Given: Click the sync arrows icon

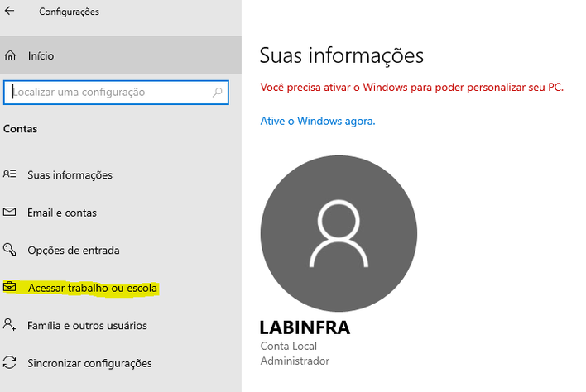Looking at the screenshot, I should (9, 362).
